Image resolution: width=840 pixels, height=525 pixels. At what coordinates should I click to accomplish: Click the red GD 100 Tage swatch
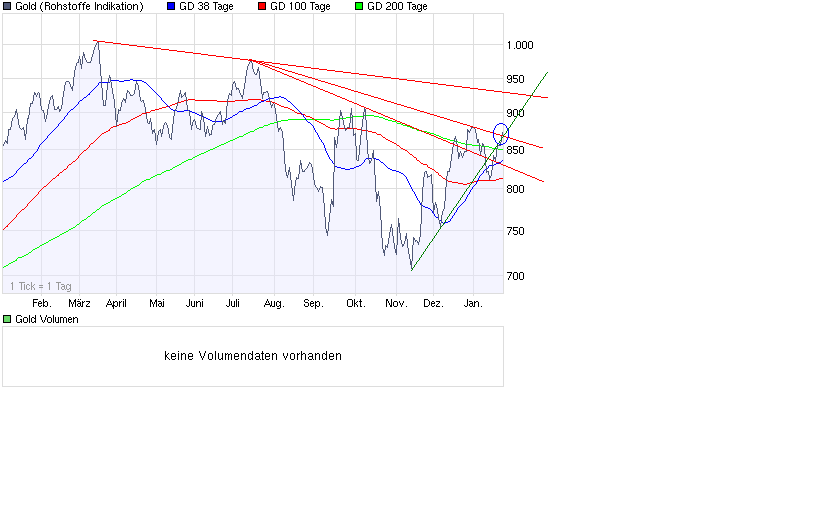(x=262, y=6)
